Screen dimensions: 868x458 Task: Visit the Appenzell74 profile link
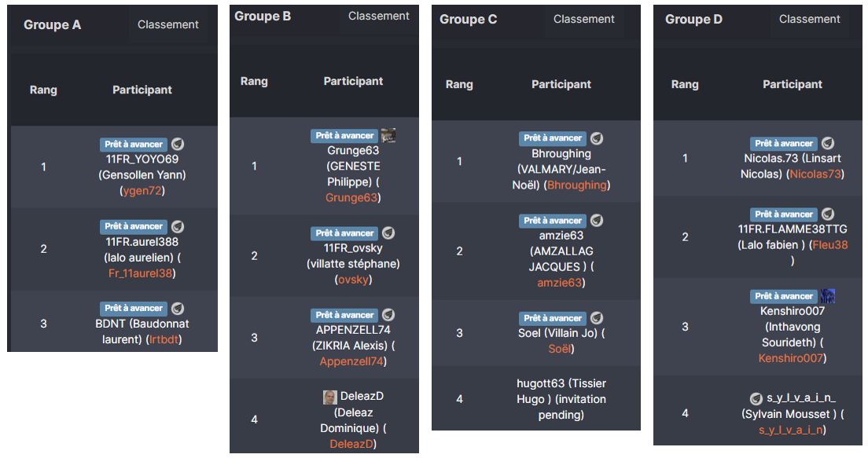[351, 361]
